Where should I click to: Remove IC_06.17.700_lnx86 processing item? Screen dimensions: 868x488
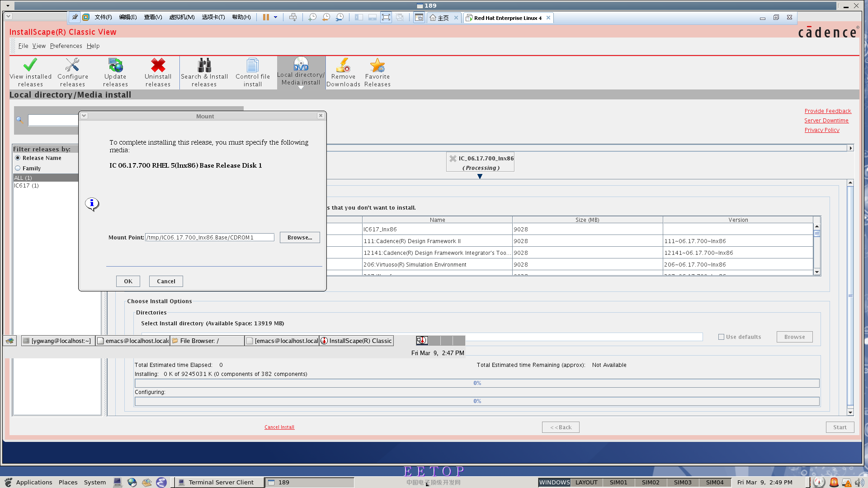point(453,159)
